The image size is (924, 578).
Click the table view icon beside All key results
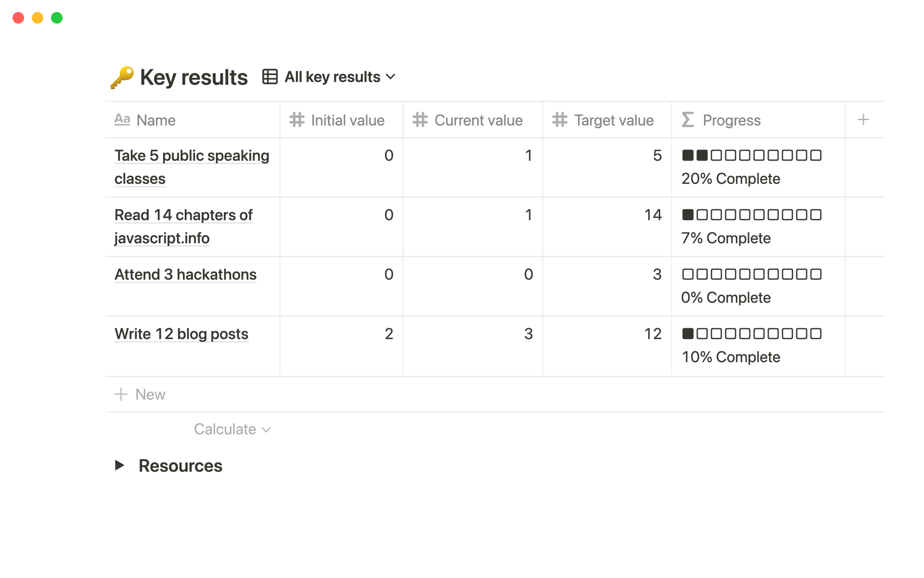click(270, 77)
